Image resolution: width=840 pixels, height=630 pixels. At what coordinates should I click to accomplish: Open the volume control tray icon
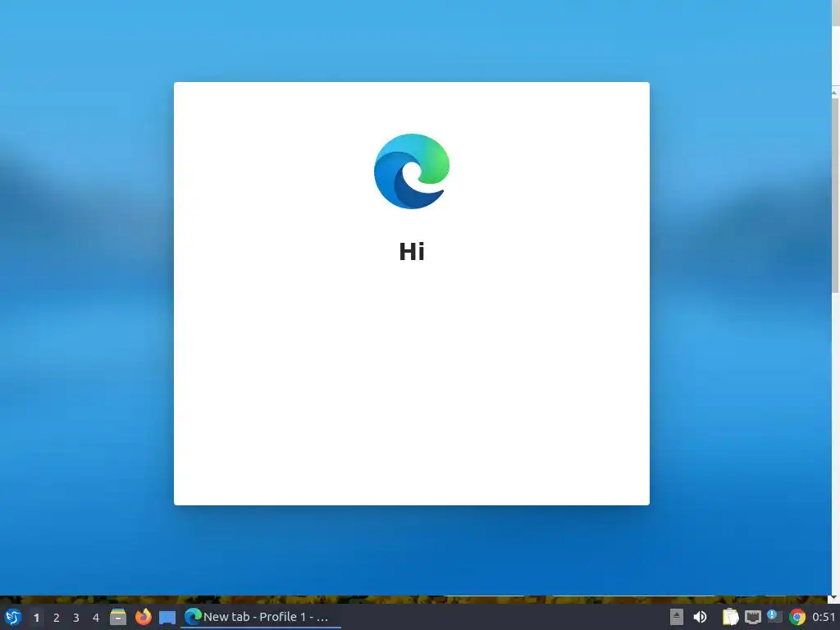pyautogui.click(x=701, y=617)
